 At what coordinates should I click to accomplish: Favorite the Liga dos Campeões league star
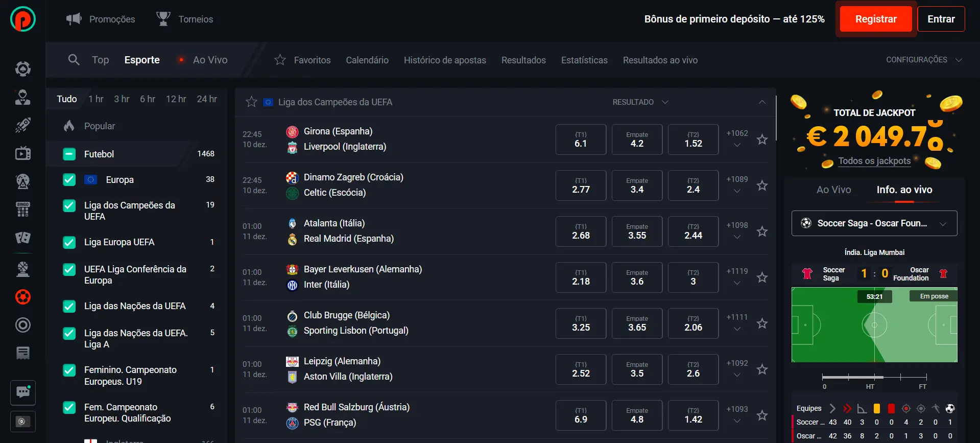coord(251,102)
